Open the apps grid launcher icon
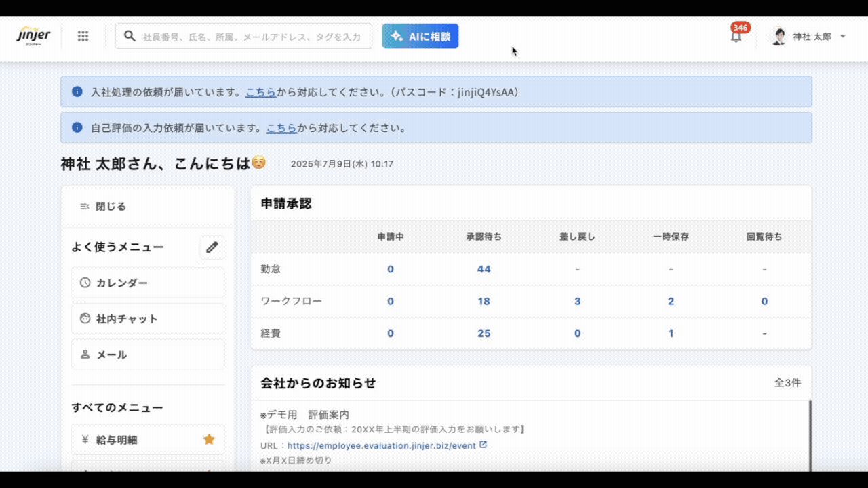The image size is (868, 488). [x=83, y=37]
